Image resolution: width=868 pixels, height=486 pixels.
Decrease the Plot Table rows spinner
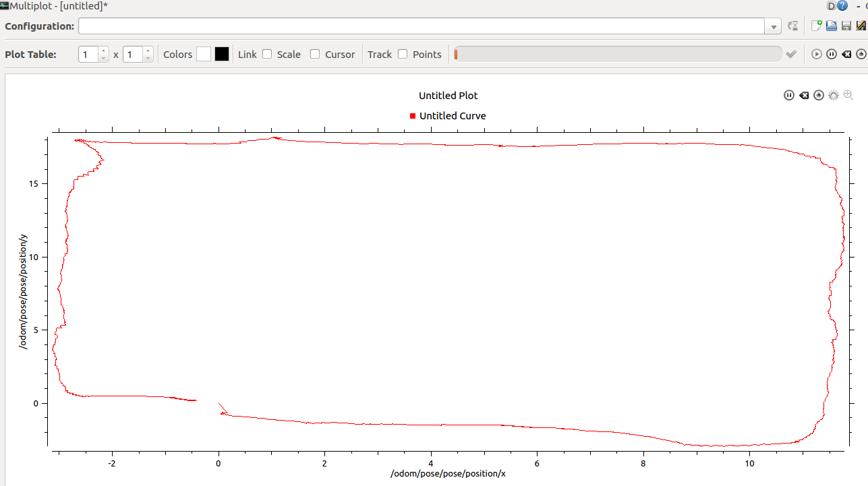103,59
